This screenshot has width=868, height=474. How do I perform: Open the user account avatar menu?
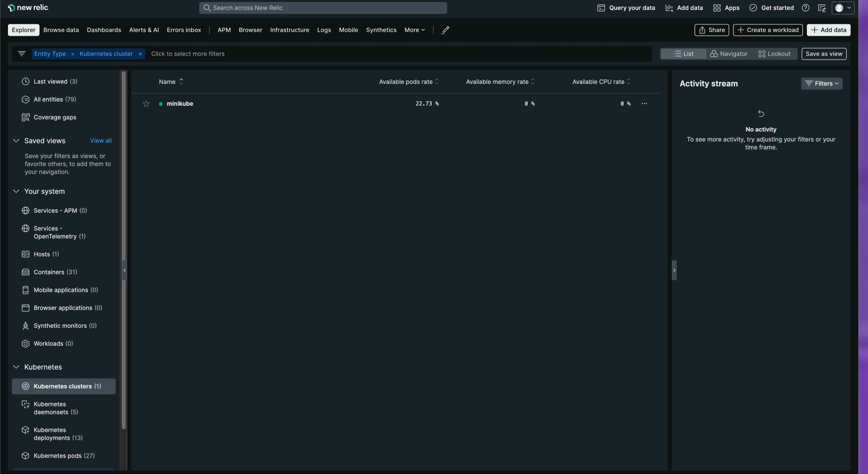point(843,8)
